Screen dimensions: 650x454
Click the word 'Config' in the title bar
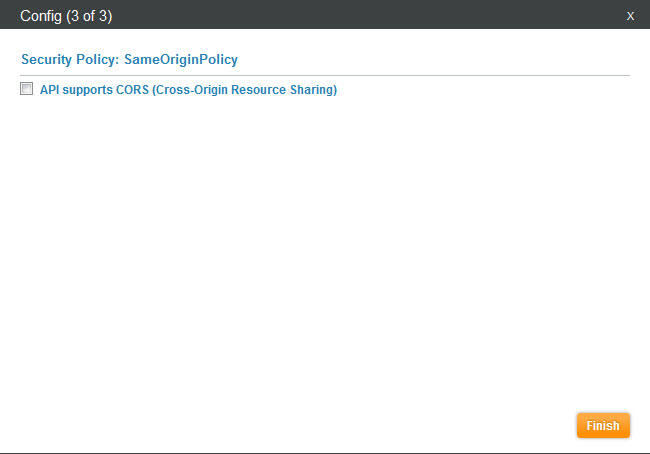click(41, 15)
